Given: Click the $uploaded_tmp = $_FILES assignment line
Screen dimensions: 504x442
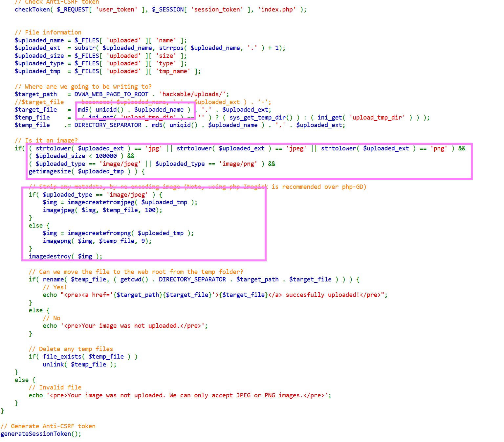Looking at the screenshot, I should 108,71.
